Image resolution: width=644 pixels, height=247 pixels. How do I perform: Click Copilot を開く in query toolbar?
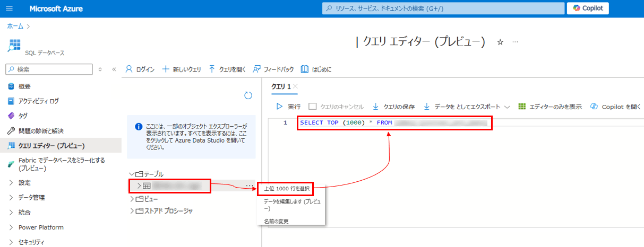[616, 107]
